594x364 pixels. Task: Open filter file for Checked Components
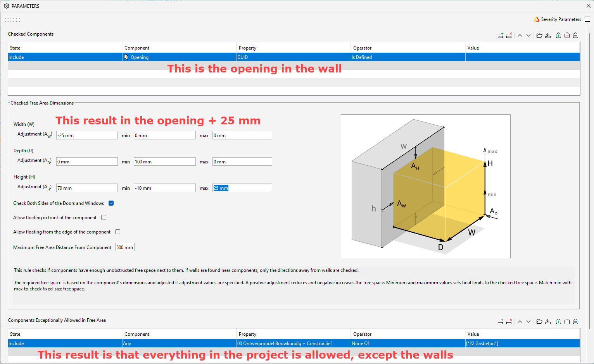click(539, 36)
